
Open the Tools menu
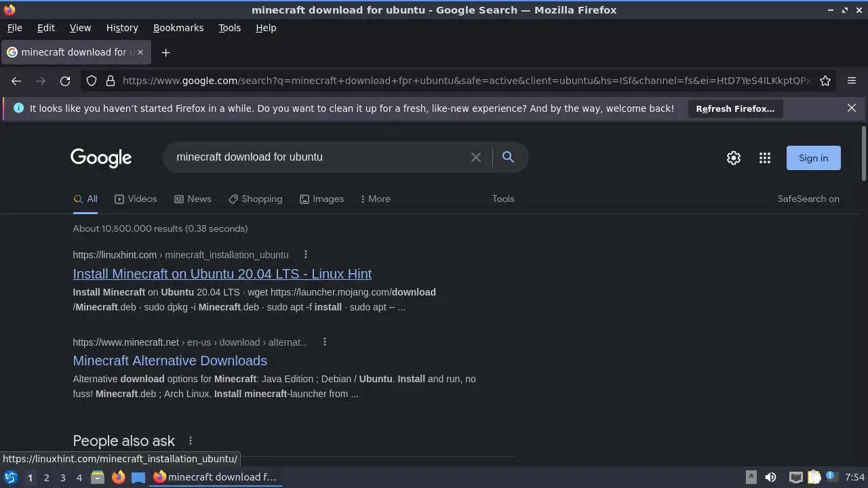point(229,28)
